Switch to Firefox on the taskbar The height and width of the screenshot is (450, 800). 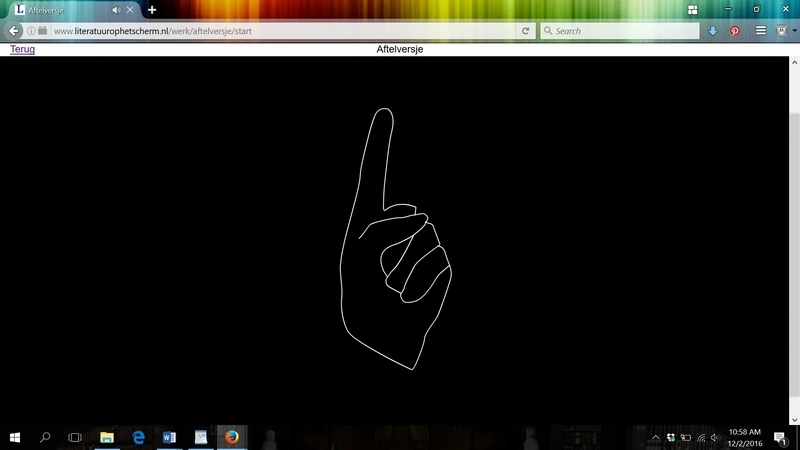tap(232, 437)
